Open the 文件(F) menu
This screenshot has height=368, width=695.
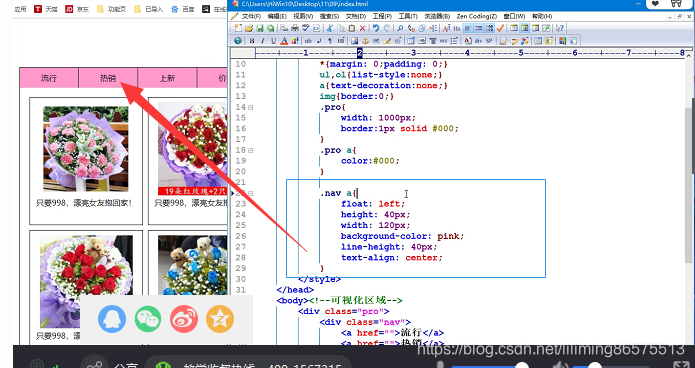[251, 16]
